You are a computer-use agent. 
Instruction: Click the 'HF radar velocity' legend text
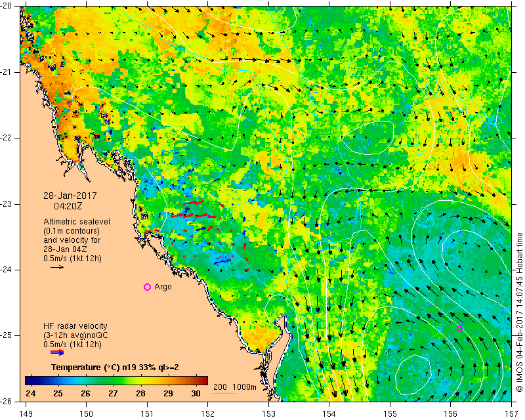tap(75, 326)
